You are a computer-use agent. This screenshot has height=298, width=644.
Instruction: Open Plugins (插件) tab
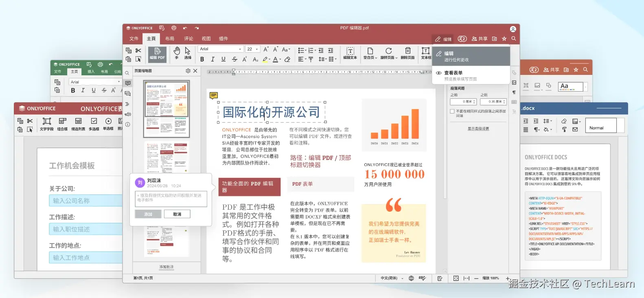[223, 39]
